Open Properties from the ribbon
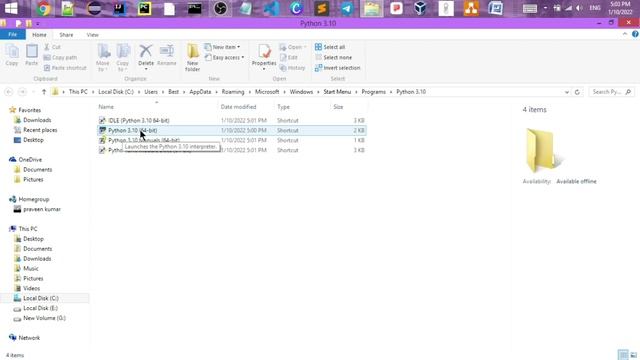This screenshot has width=640, height=360. pyautogui.click(x=264, y=56)
